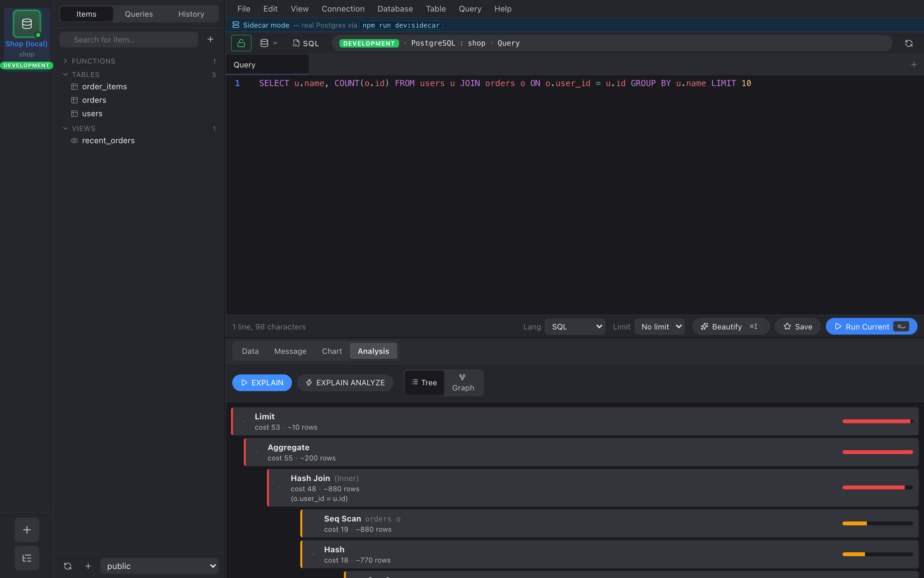Viewport: 924px width, 578px height.
Task: Click the Sidecar mode banner icon
Action: point(235,25)
